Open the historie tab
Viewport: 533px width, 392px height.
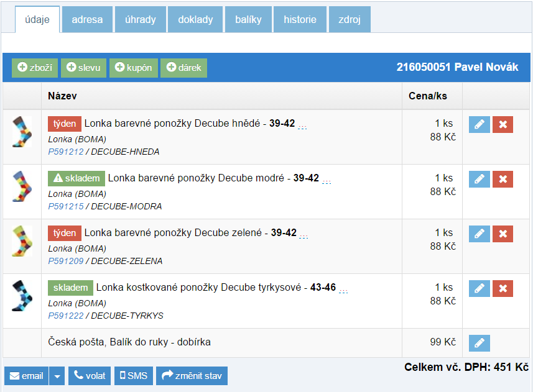300,19
